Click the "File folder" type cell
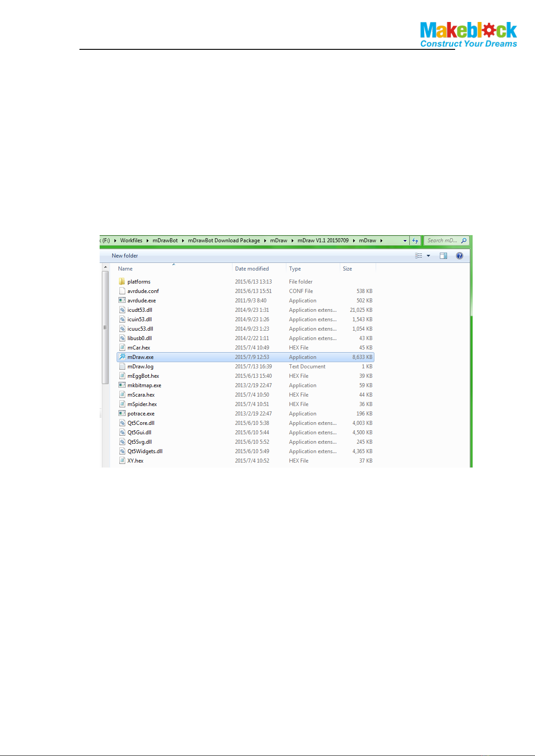Viewport: 535px width, 756px height. 301,282
